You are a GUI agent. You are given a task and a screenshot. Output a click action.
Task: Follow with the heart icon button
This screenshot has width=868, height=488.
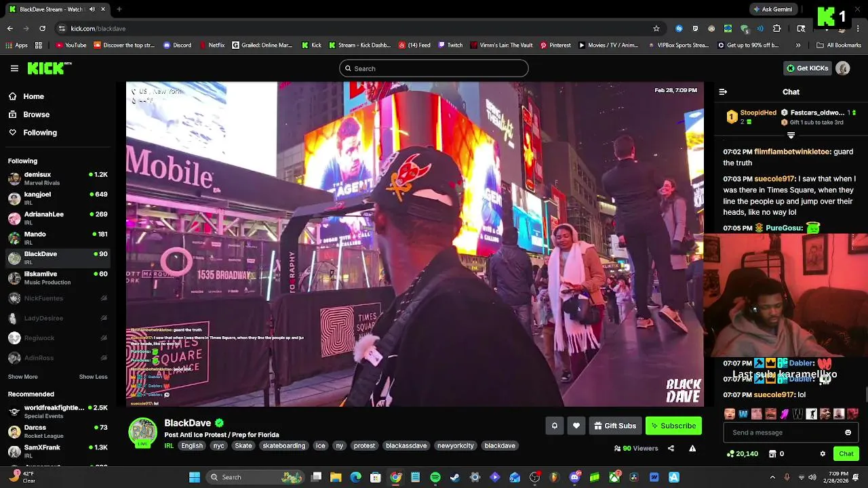[576, 426]
